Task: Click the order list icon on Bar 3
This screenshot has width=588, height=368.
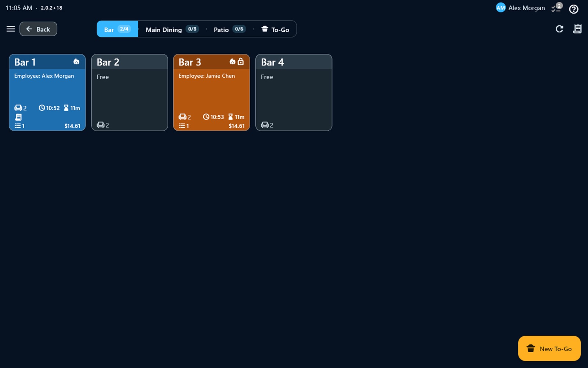Action: (x=182, y=126)
